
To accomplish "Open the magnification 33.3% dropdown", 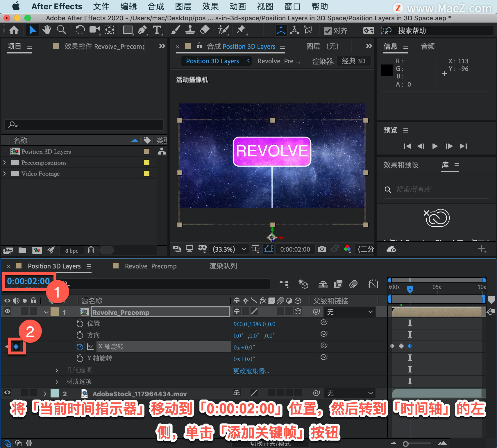I will [229, 249].
